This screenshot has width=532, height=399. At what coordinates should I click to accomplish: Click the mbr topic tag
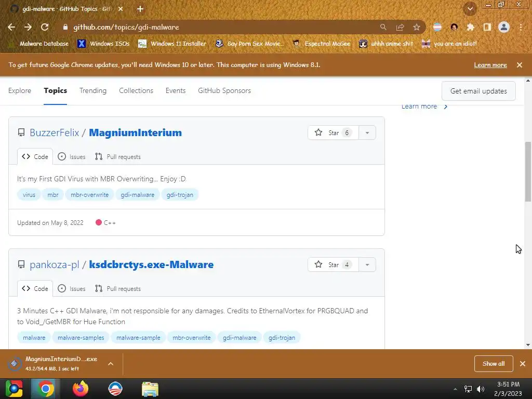(53, 195)
